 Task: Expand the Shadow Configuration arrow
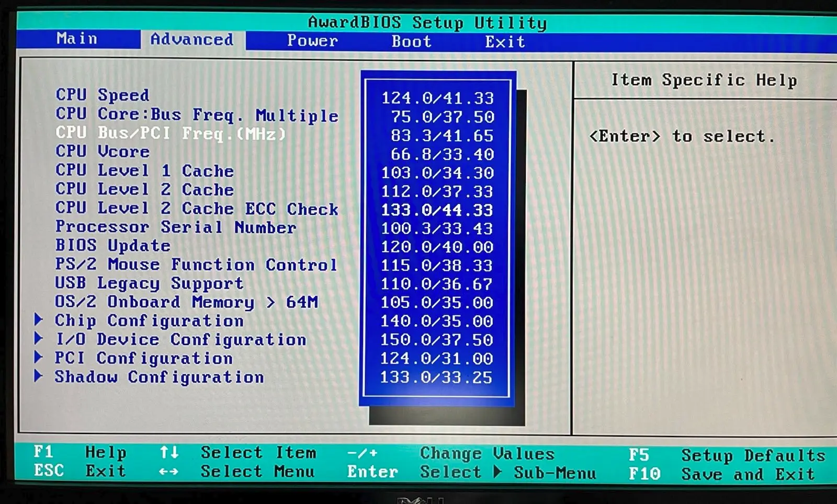pos(38,375)
